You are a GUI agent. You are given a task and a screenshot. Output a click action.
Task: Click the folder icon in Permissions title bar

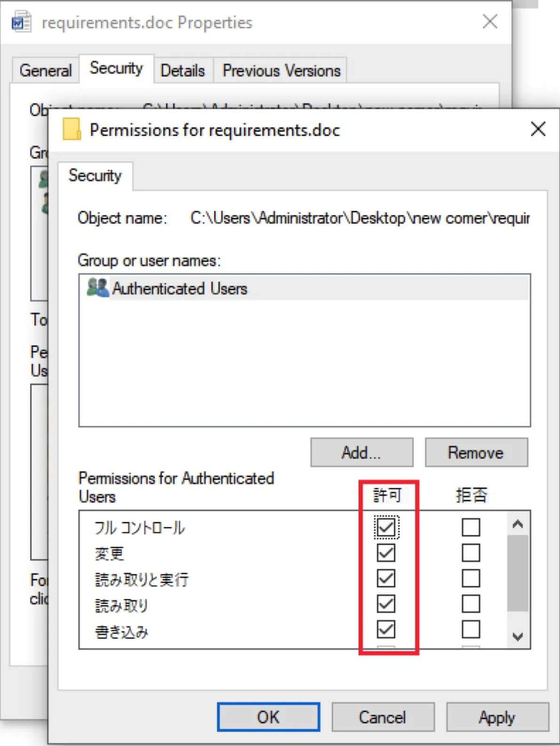72,129
